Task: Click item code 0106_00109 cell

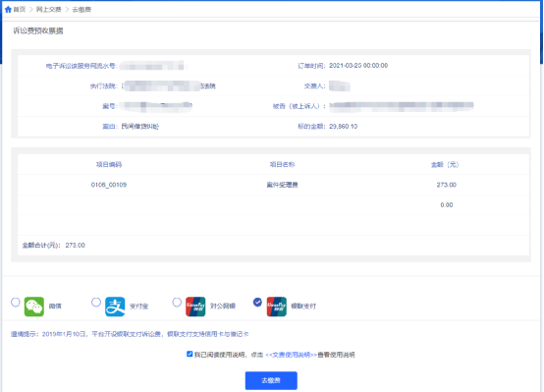Action: (109, 185)
